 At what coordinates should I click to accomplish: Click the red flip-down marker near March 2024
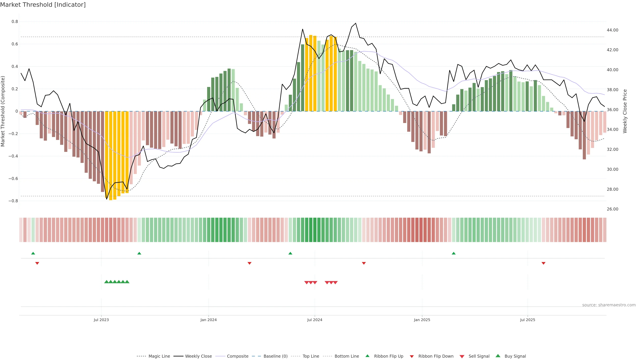[249, 263]
